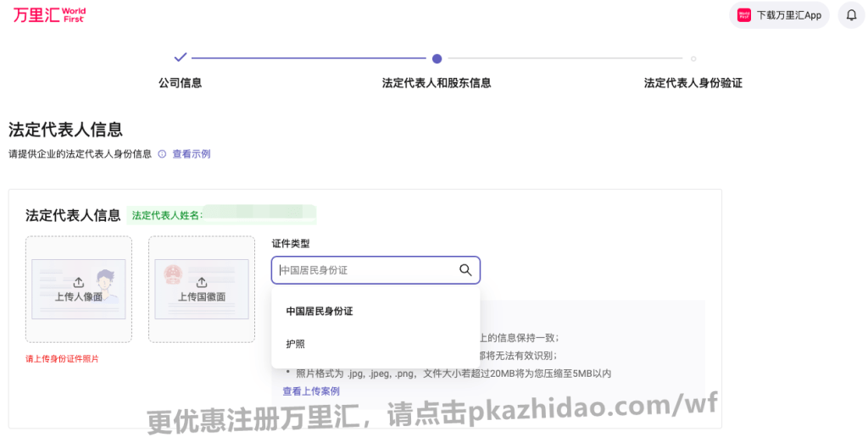The image size is (868, 437).
Task: Click the upload arrow icon for 上传人像面
Action: pyautogui.click(x=79, y=282)
